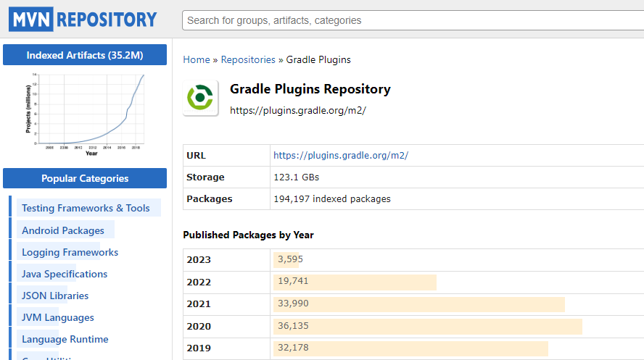The height and width of the screenshot is (360, 644).
Task: Open the Language Runtime category
Action: pos(65,339)
